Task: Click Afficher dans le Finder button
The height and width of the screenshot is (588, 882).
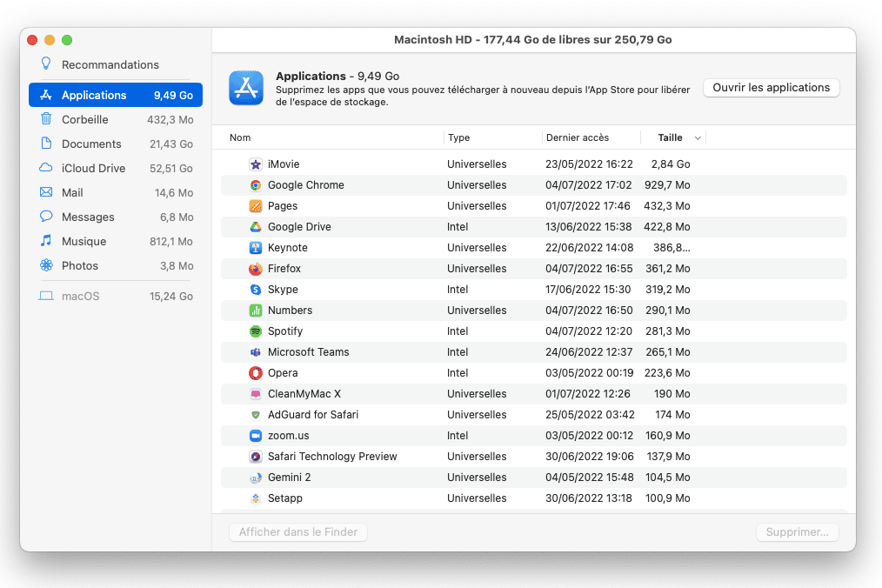Action: click(298, 532)
